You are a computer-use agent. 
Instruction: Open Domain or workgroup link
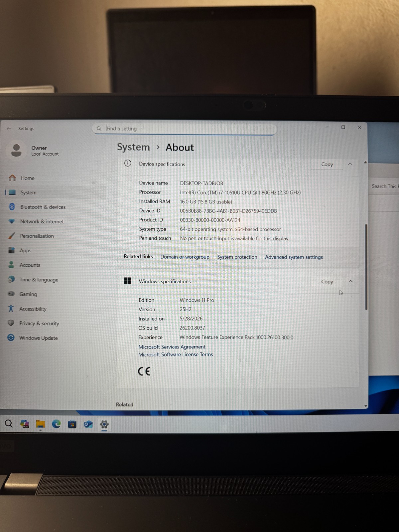click(185, 257)
